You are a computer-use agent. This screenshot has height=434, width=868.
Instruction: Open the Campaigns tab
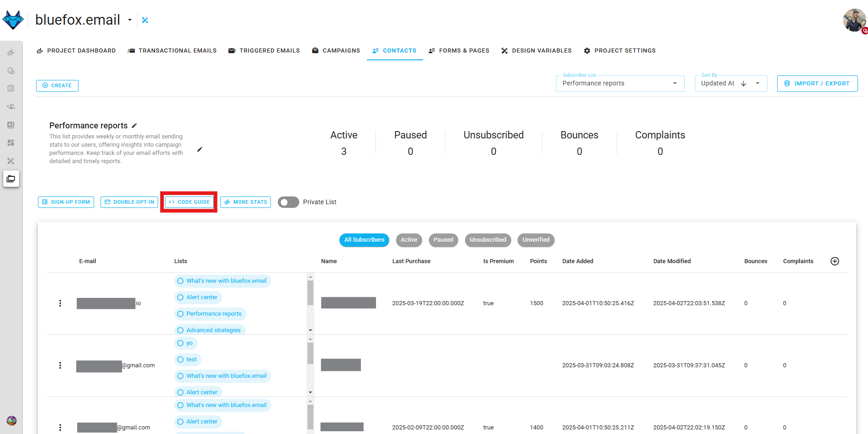pyautogui.click(x=336, y=51)
